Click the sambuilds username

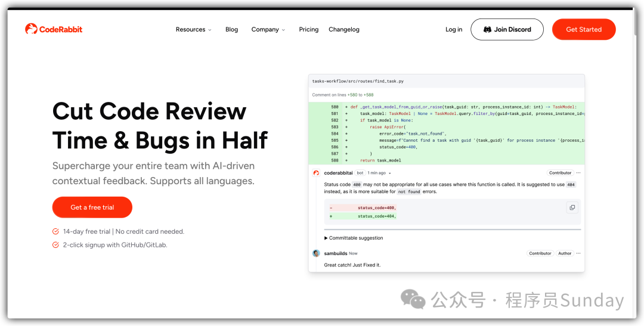pos(336,253)
